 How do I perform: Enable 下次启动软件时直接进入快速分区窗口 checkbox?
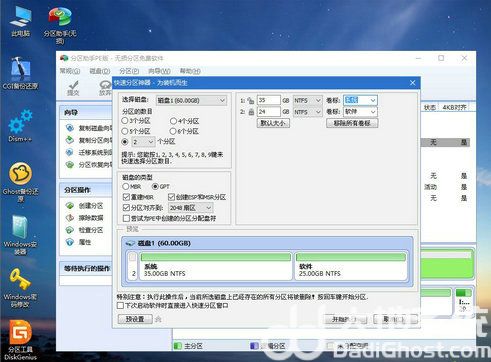click(120, 305)
